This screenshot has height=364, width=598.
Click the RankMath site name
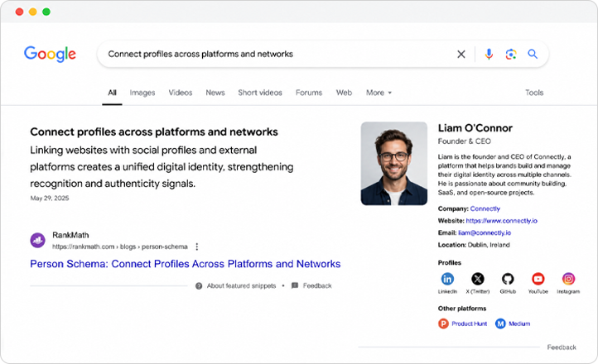pyautogui.click(x=70, y=235)
